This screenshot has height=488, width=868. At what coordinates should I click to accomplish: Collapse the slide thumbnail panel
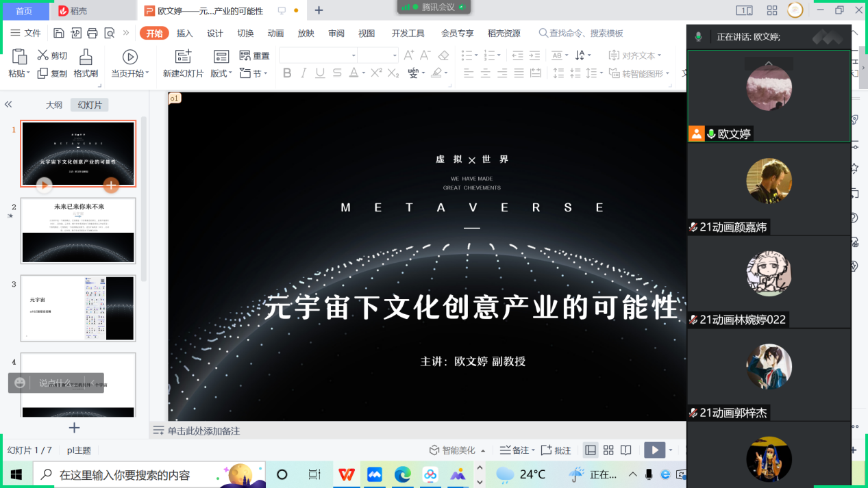pyautogui.click(x=8, y=105)
